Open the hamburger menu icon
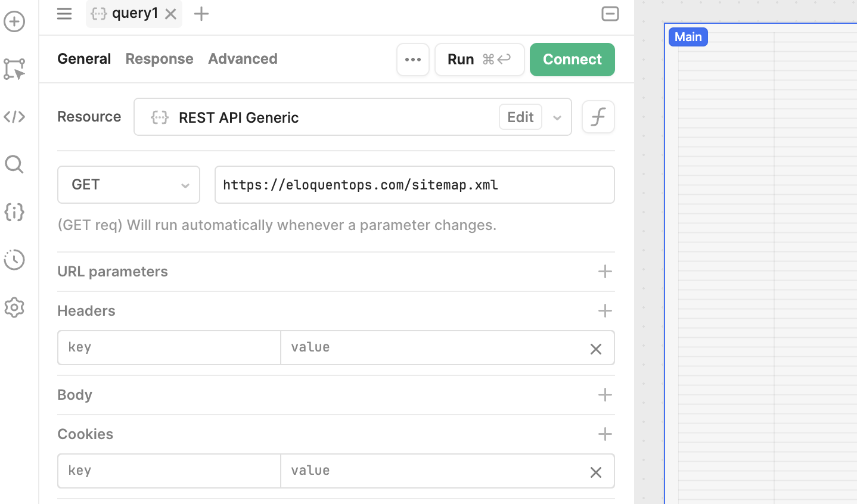The height and width of the screenshot is (504, 857). (64, 14)
